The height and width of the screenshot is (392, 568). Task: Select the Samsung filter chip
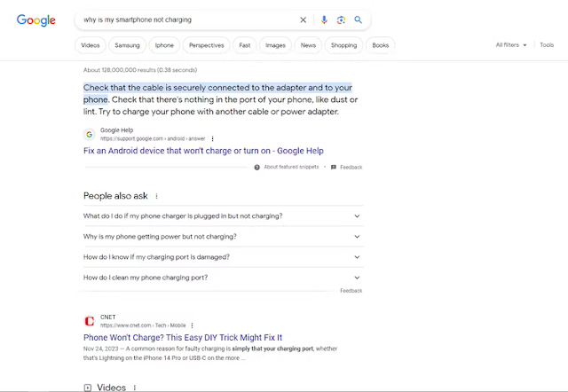pos(127,45)
